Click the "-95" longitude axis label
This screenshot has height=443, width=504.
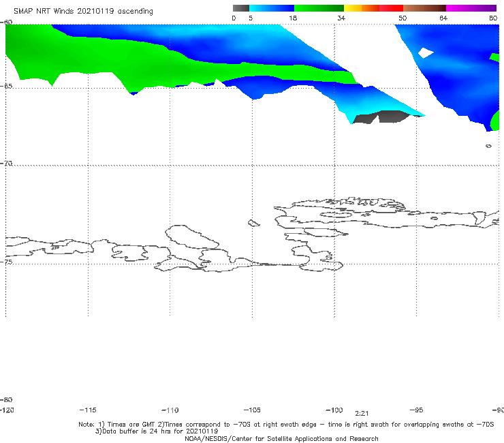point(417,410)
